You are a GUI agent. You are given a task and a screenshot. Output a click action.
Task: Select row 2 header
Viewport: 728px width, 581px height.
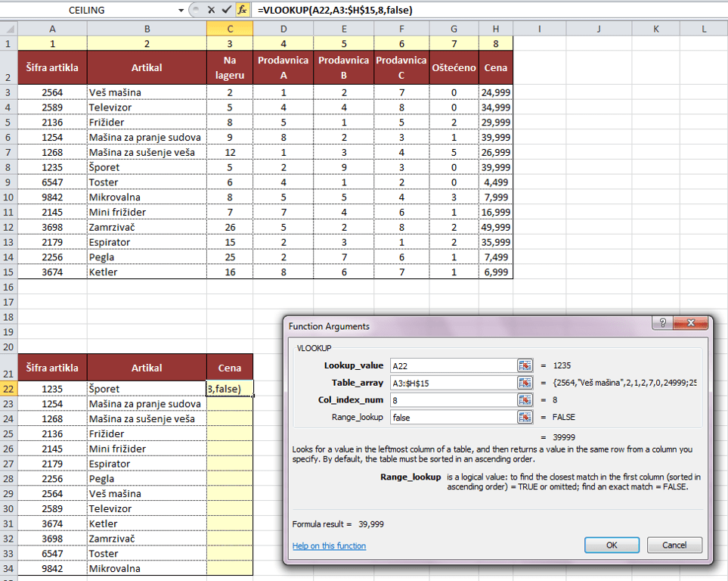[9, 68]
